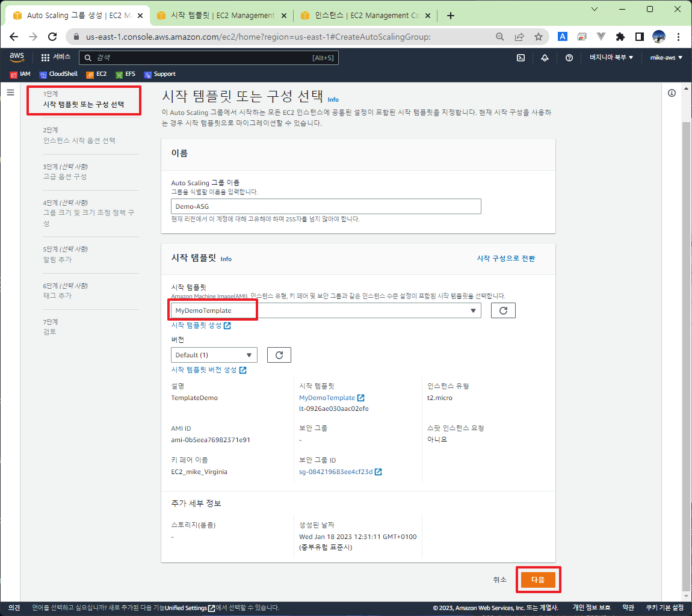Click the 시작 구성으로 전환 link
The height and width of the screenshot is (616, 692).
505,259
